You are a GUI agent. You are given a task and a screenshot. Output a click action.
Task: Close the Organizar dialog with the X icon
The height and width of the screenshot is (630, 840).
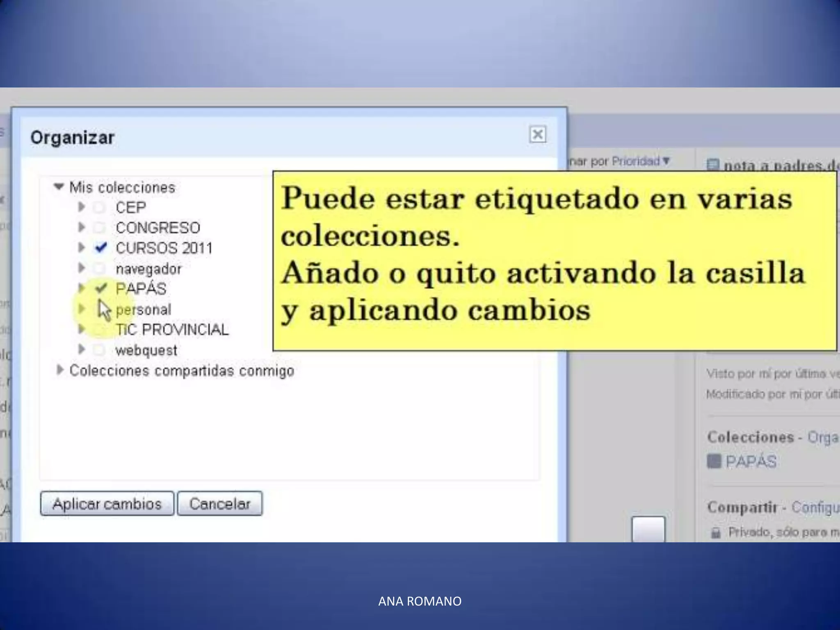tap(537, 135)
